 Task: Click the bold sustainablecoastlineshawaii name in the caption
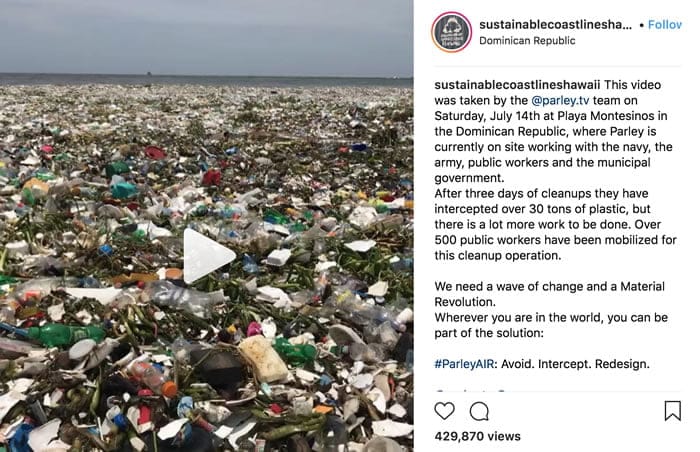[x=517, y=85]
